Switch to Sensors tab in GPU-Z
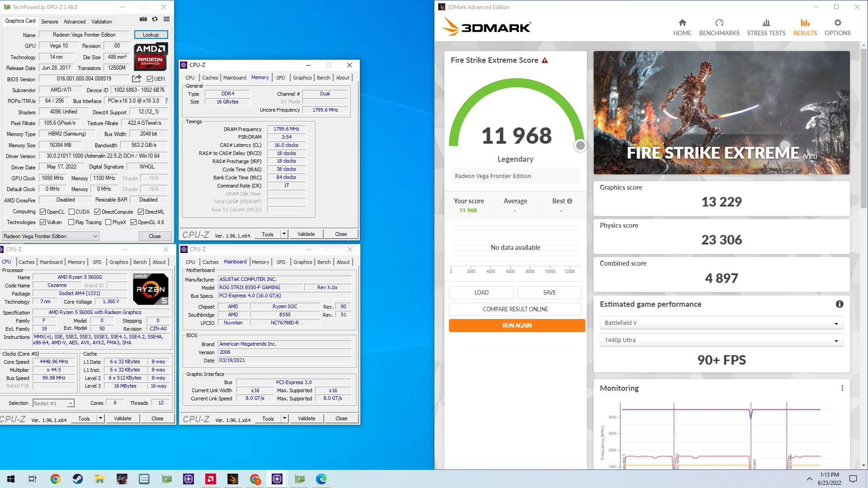Screen dimensions: 868x488 pyautogui.click(x=49, y=22)
